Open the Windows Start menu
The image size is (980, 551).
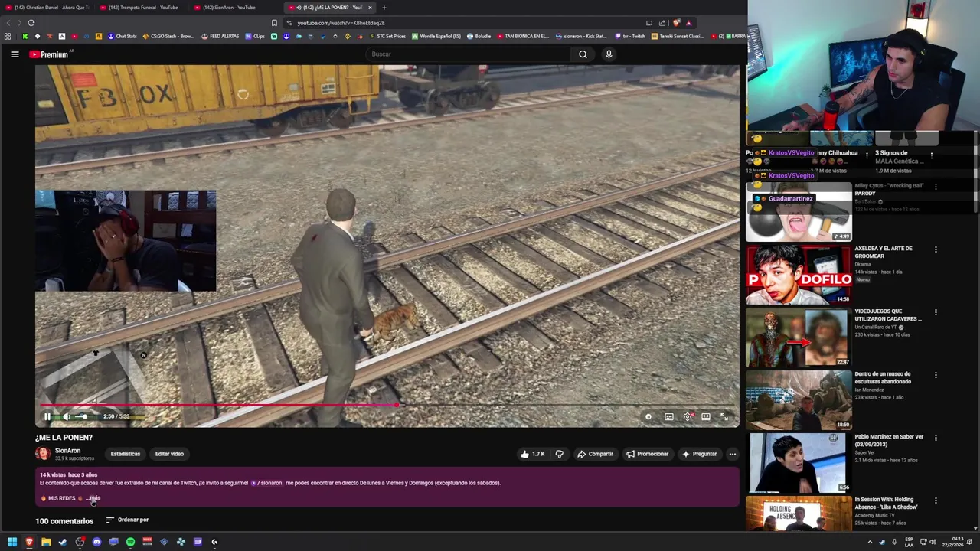click(x=12, y=542)
